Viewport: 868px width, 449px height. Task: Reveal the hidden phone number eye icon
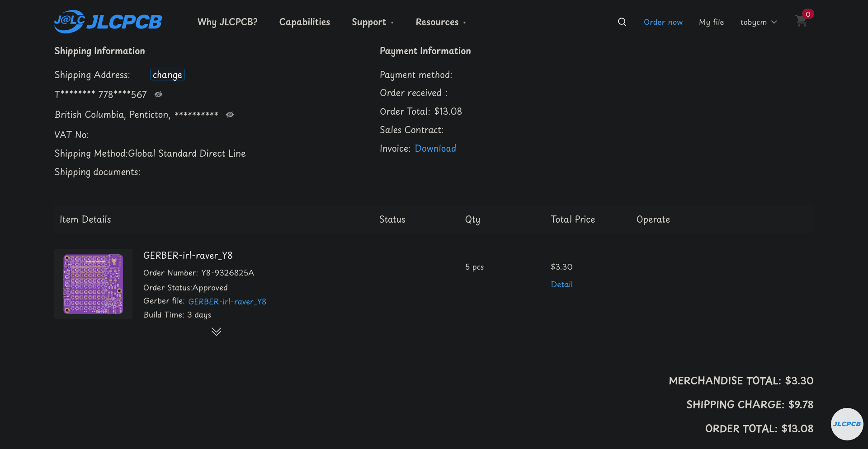click(158, 94)
